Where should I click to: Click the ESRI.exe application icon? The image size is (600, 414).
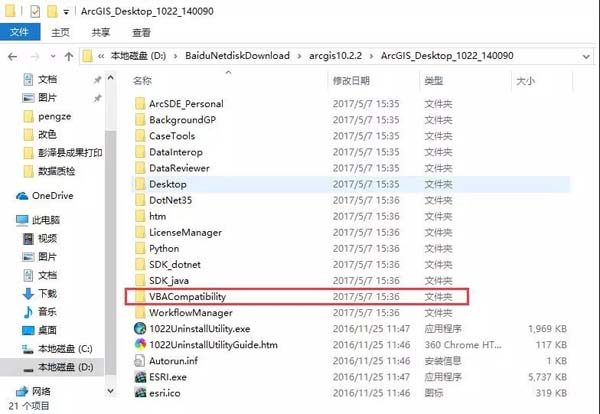click(x=140, y=377)
